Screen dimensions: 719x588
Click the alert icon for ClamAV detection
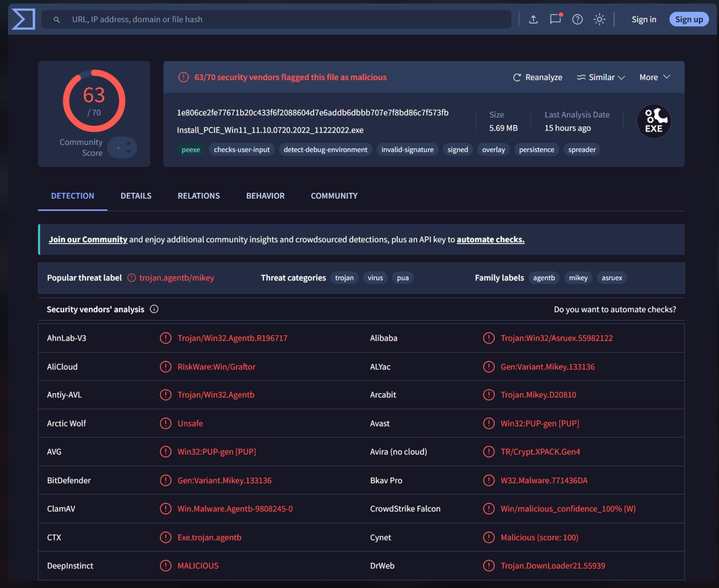coord(165,509)
